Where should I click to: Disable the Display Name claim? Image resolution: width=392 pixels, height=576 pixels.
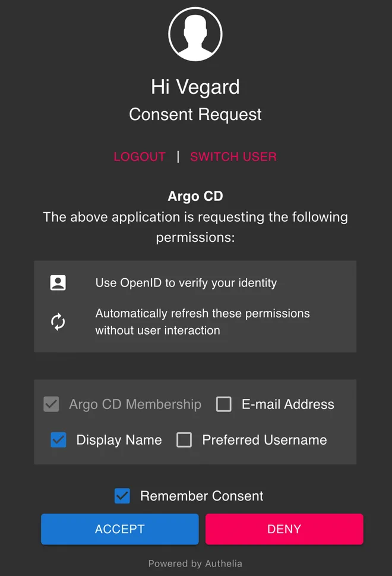[x=58, y=440]
